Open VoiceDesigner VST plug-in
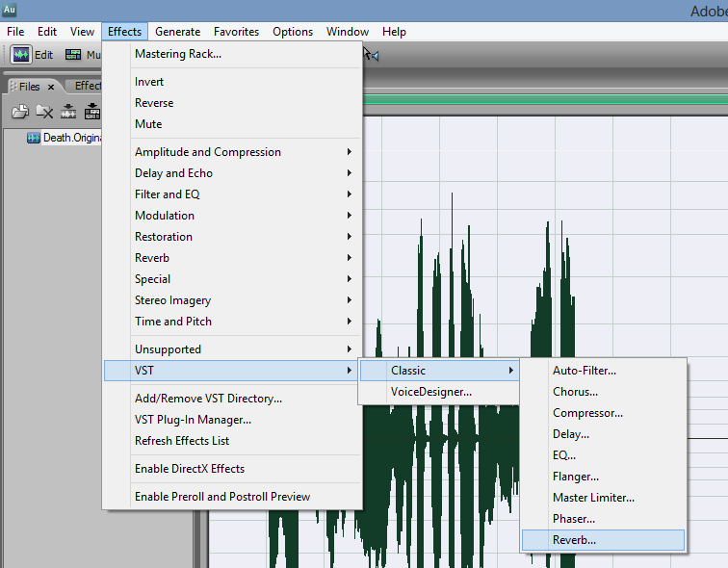 tap(439, 392)
